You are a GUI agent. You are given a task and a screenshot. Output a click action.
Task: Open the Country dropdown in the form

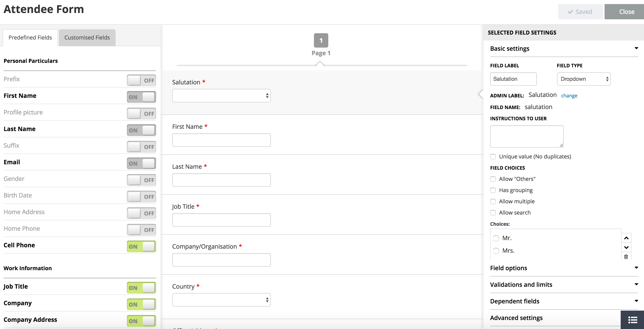click(x=221, y=300)
